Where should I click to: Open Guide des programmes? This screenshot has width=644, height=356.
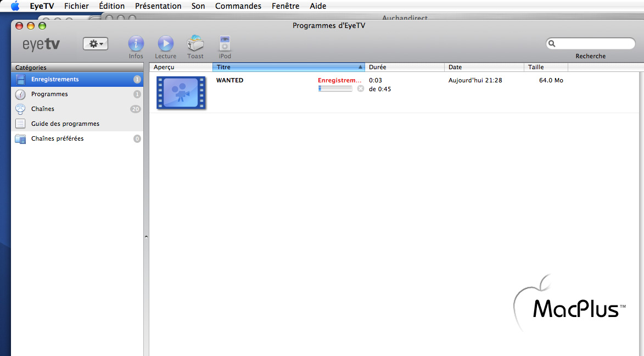[x=77, y=124]
